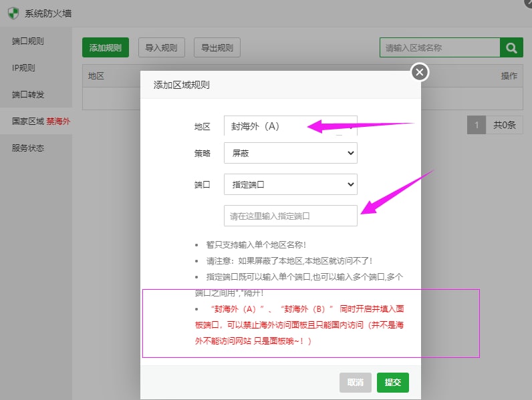Click the green firewall shield icon
The height and width of the screenshot is (400, 532).
pos(13,13)
